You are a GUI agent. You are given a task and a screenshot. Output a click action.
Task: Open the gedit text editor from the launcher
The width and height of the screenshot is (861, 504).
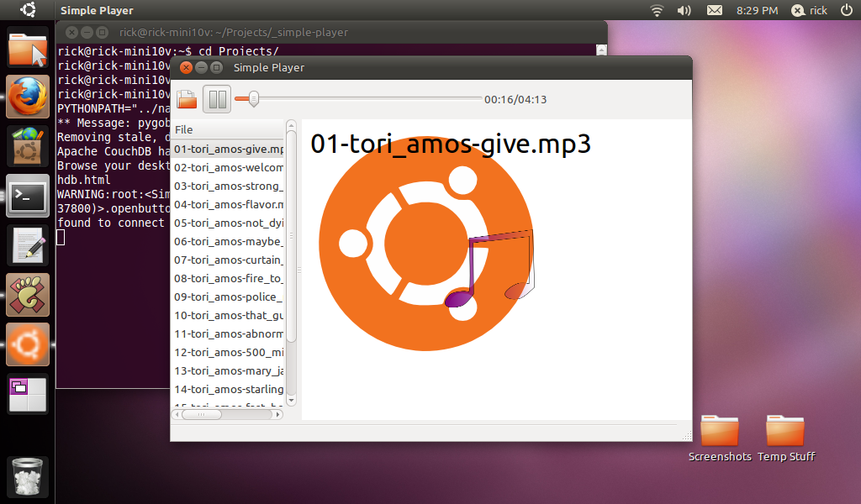point(27,244)
